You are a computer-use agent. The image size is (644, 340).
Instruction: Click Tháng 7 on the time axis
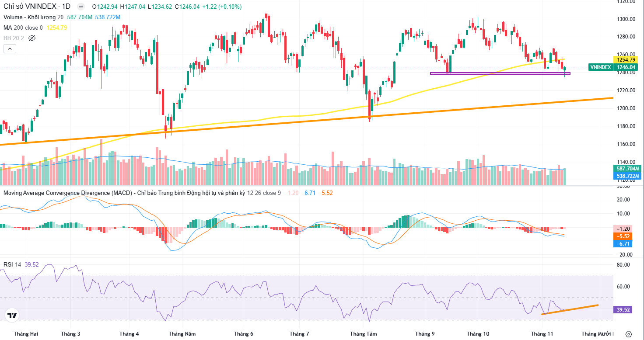[x=299, y=333]
